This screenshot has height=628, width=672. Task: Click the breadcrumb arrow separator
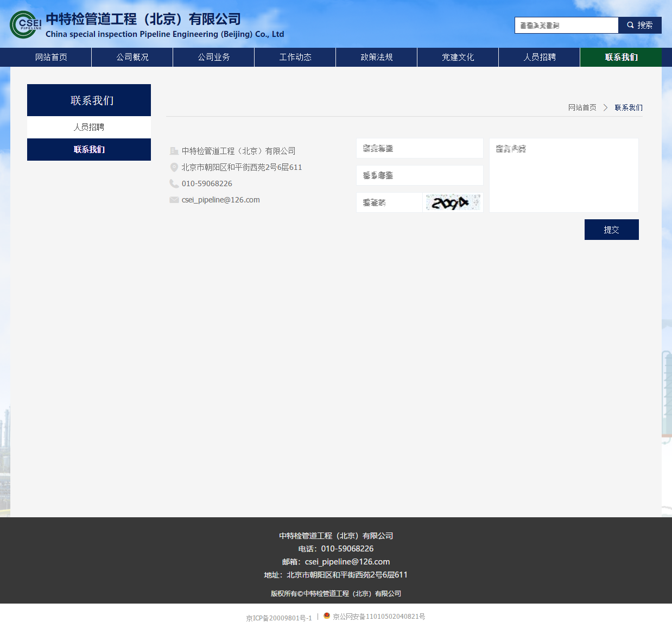coord(605,107)
